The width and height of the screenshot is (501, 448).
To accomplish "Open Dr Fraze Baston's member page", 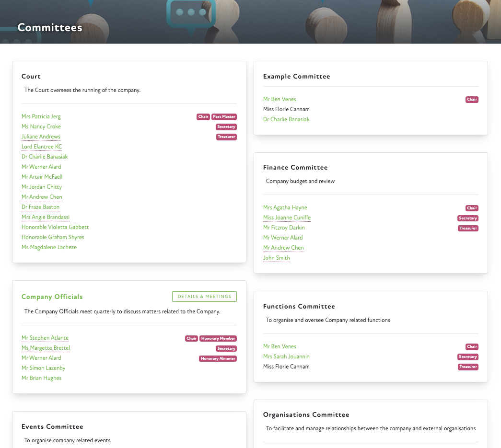I will [40, 207].
